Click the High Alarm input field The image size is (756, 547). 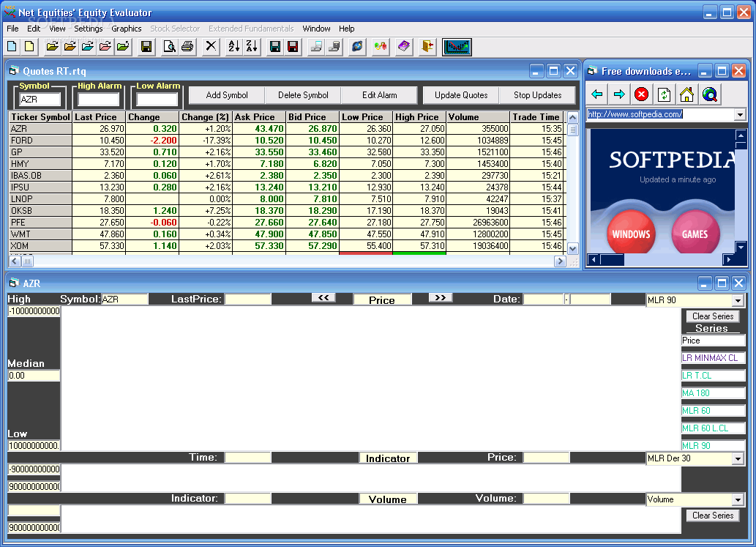pyautogui.click(x=99, y=100)
